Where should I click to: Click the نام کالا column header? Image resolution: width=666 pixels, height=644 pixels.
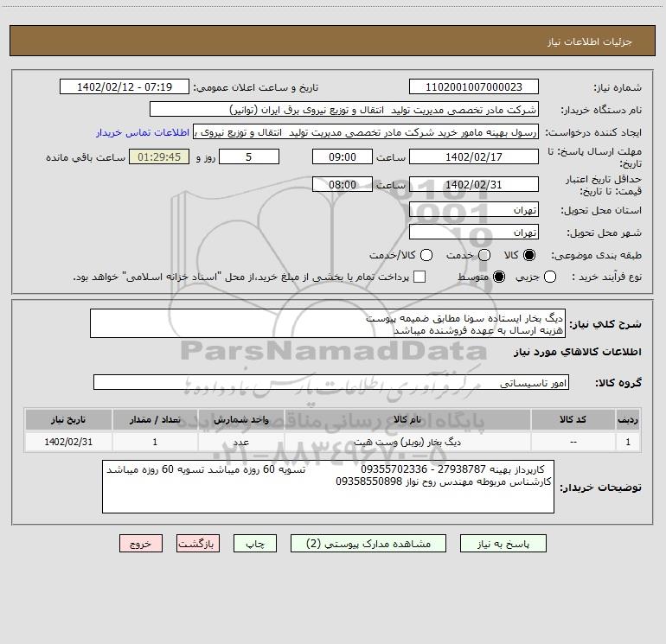(x=407, y=420)
